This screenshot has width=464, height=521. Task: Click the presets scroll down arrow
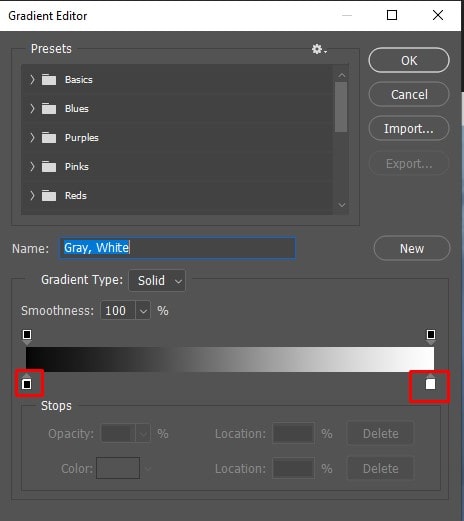[x=341, y=205]
